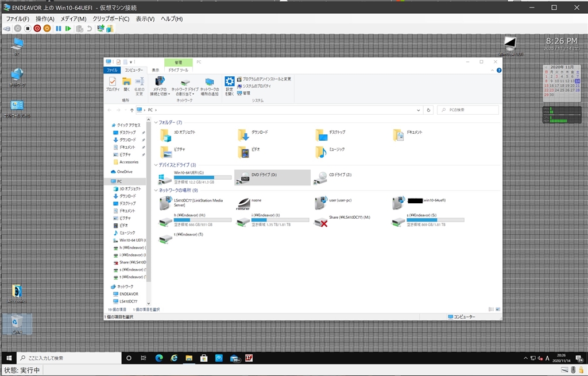
Task: Collapse the フォルダー (7) group
Action: pyautogui.click(x=156, y=123)
